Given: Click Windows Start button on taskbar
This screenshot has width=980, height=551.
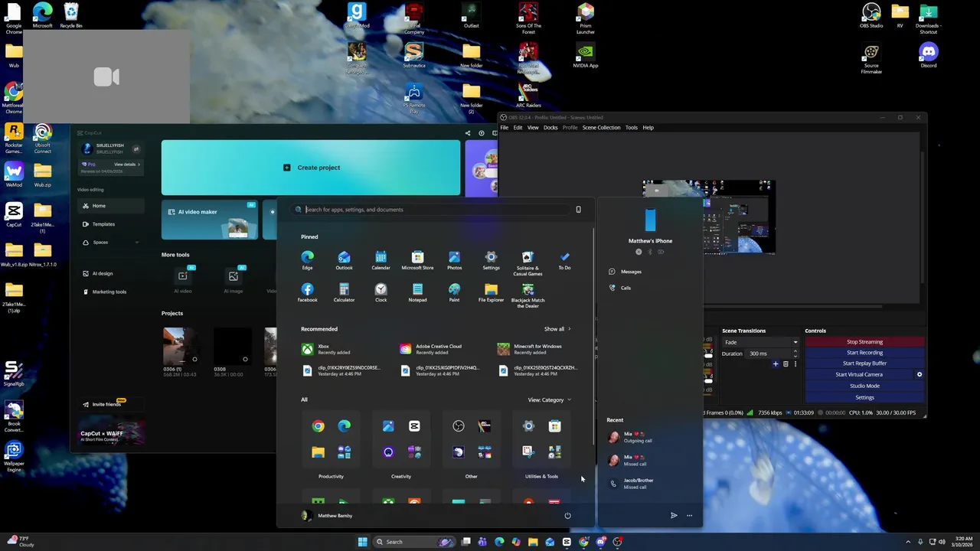Looking at the screenshot, I should pos(362,542).
